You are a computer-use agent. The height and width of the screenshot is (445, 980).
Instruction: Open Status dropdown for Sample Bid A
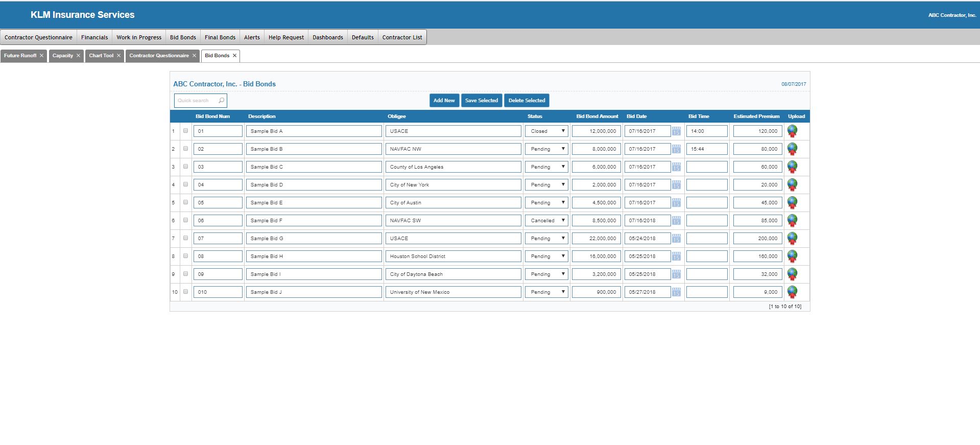546,131
